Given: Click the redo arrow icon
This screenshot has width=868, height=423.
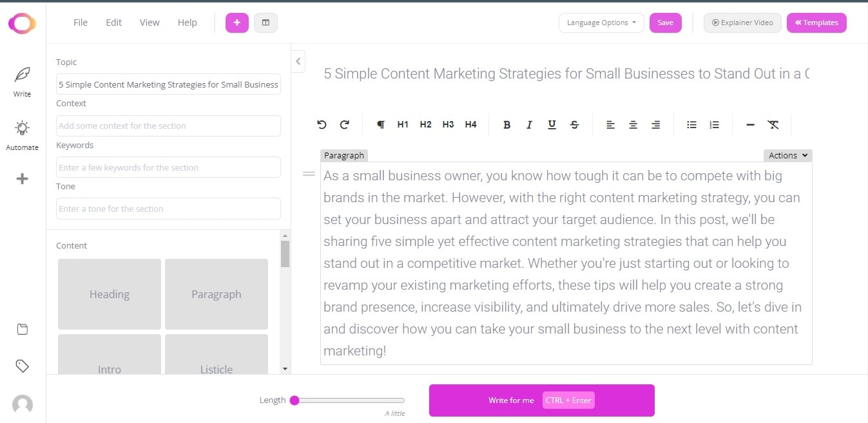Looking at the screenshot, I should pos(345,125).
